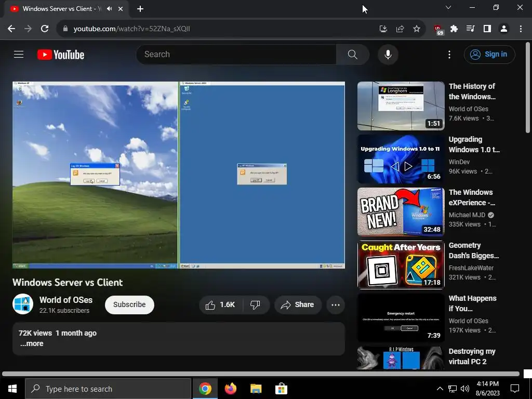Click install app icon in address bar
This screenshot has height=399, width=532.
383,29
